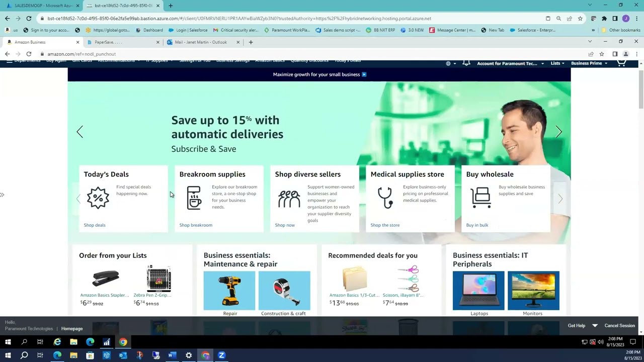Open the Monitors category thumbnail

click(x=533, y=291)
